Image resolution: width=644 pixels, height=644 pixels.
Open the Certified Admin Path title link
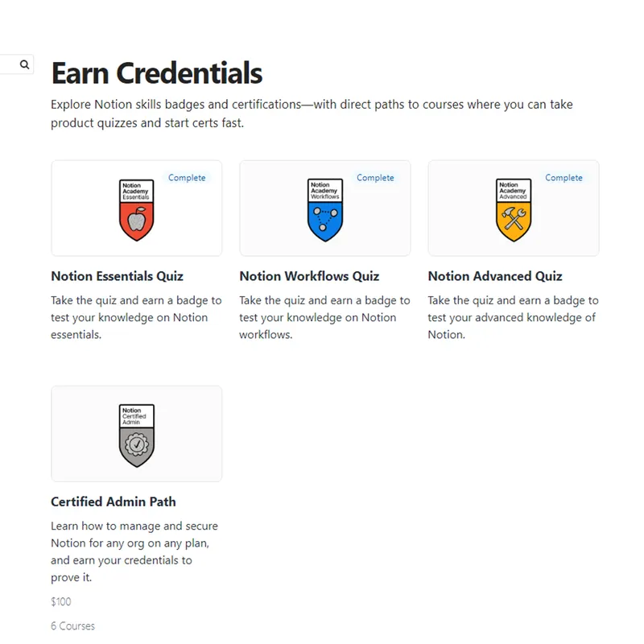click(x=113, y=502)
